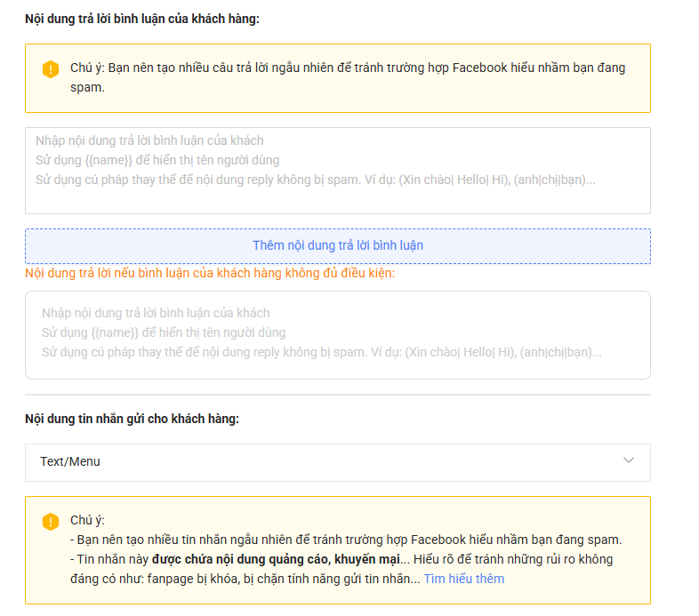Click the warning icon in the bottom message notice
The width and height of the screenshot is (699, 616).
(x=51, y=522)
